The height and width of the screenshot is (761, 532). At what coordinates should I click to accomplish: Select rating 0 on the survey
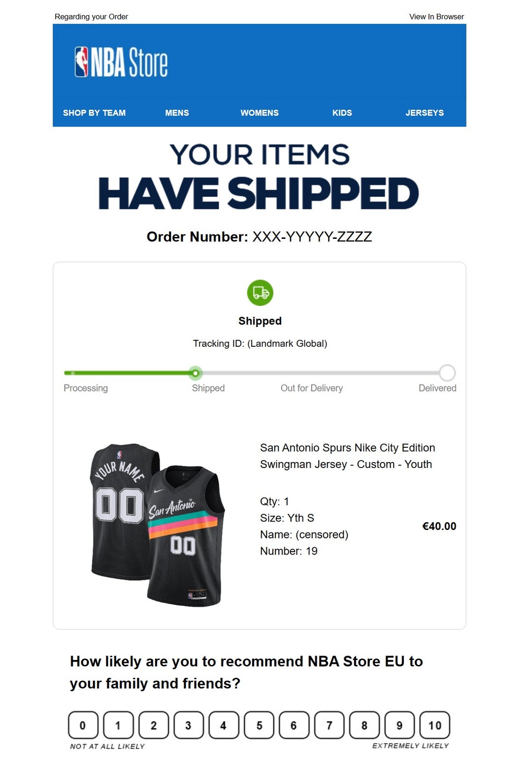click(83, 725)
